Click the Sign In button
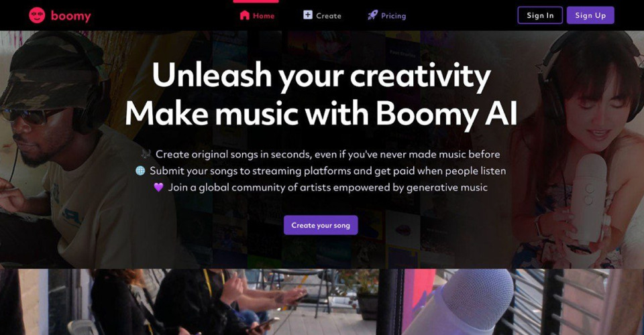This screenshot has height=335, width=644. [x=540, y=15]
